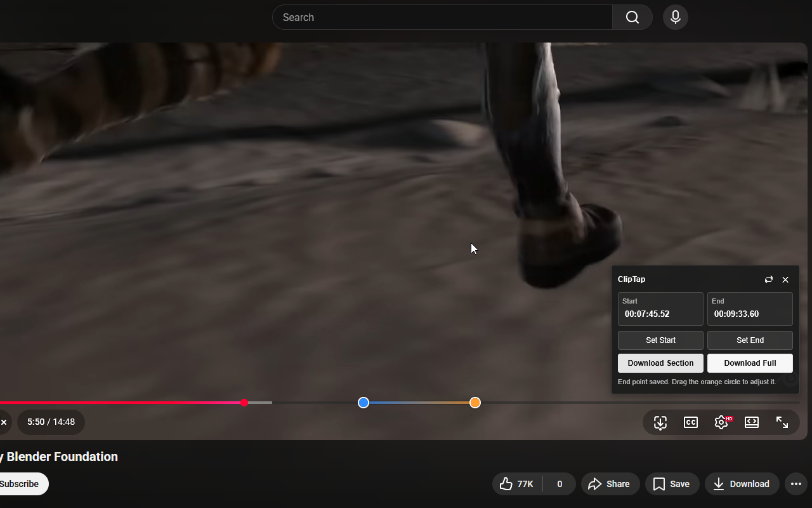The image size is (812, 508).
Task: Start voice search with microphone icon
Action: [x=676, y=17]
